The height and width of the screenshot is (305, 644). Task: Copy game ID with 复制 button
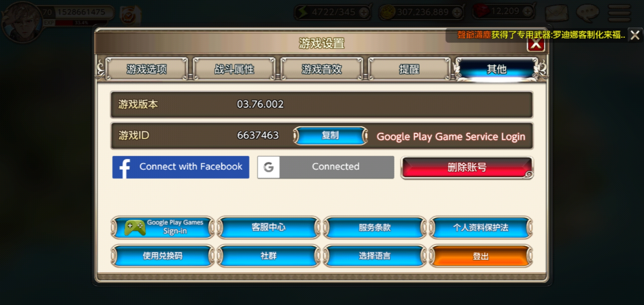click(x=330, y=136)
